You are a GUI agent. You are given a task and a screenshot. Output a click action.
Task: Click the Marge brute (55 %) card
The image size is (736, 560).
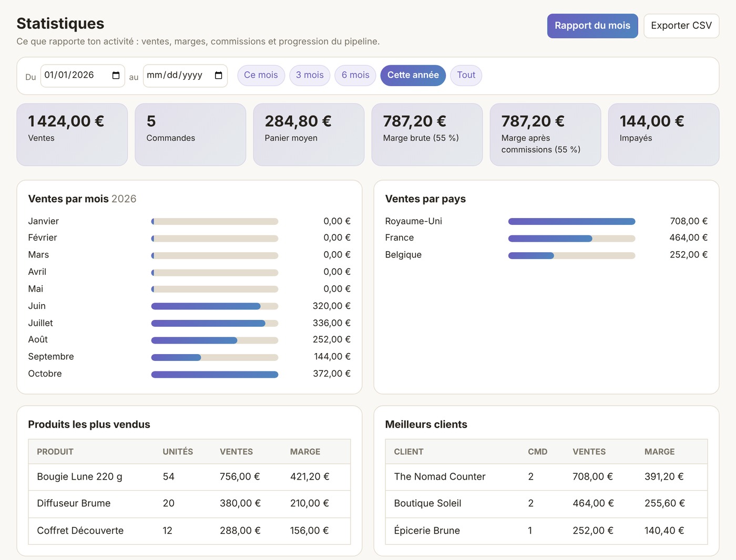427,134
